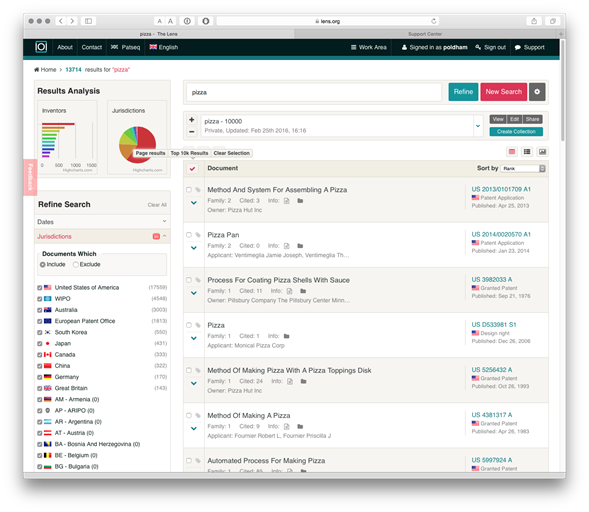Tick checkbox for Pizza Pan result
Screen dimensions: 589x512
(x=189, y=235)
